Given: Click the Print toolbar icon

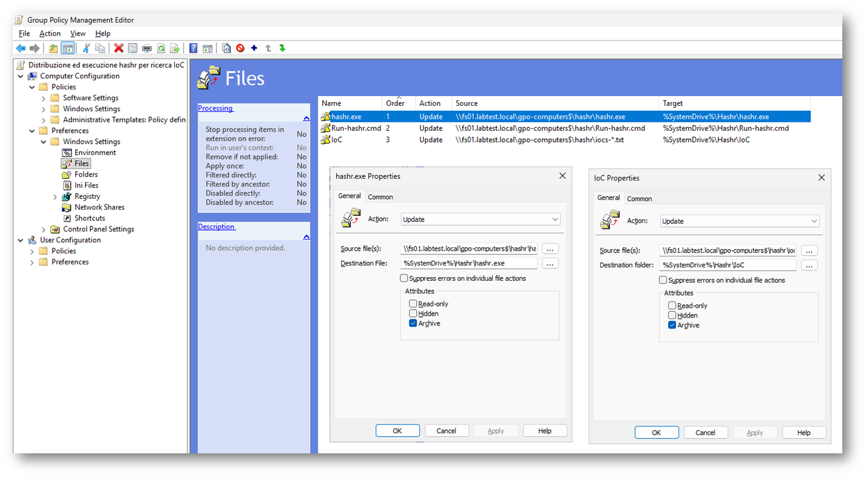Looking at the screenshot, I should (147, 48).
